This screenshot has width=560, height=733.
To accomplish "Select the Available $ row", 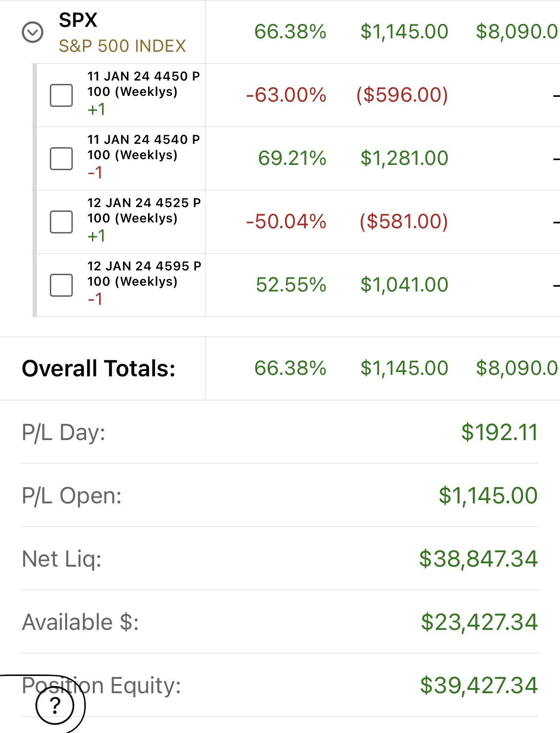I will [280, 622].
